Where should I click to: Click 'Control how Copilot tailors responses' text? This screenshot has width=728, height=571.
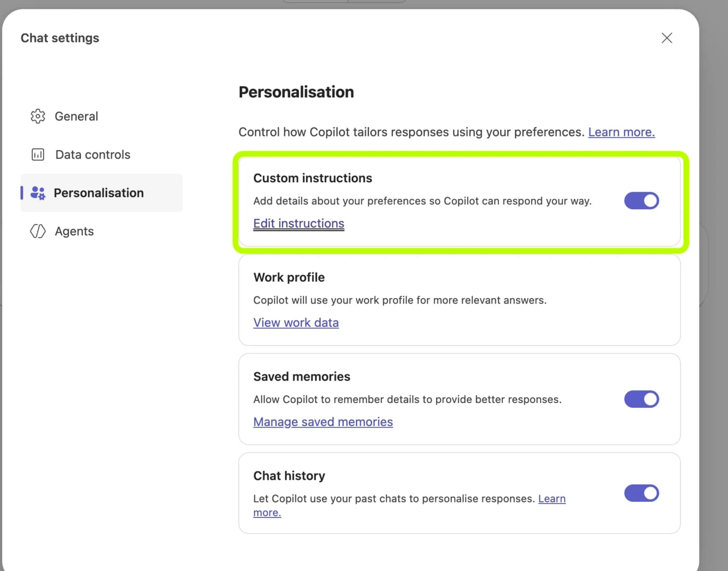[411, 132]
